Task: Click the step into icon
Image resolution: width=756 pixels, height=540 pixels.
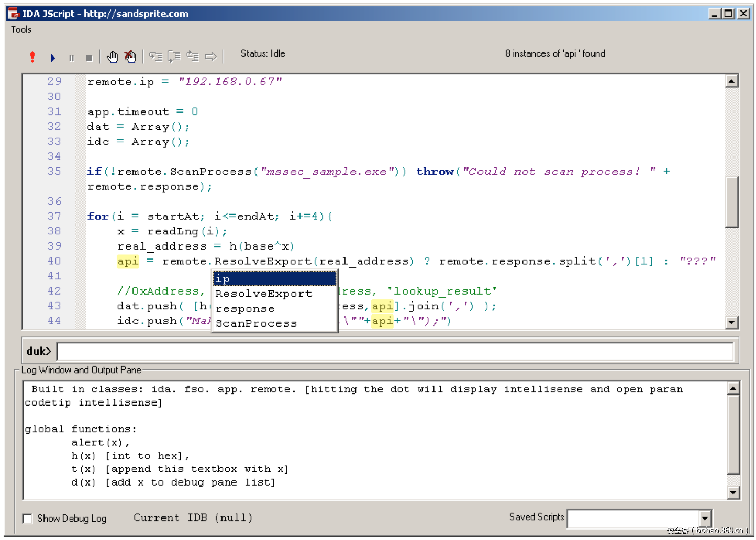Action: click(x=155, y=57)
